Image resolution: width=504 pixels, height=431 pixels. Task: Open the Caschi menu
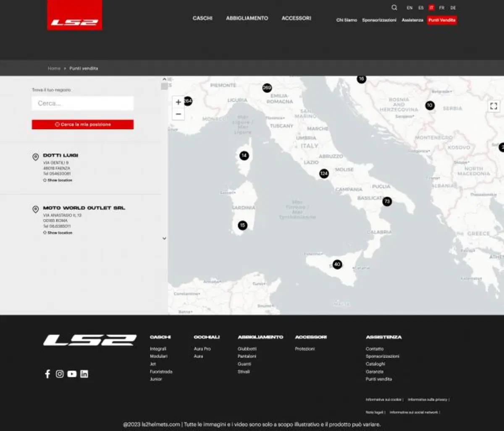pyautogui.click(x=202, y=18)
